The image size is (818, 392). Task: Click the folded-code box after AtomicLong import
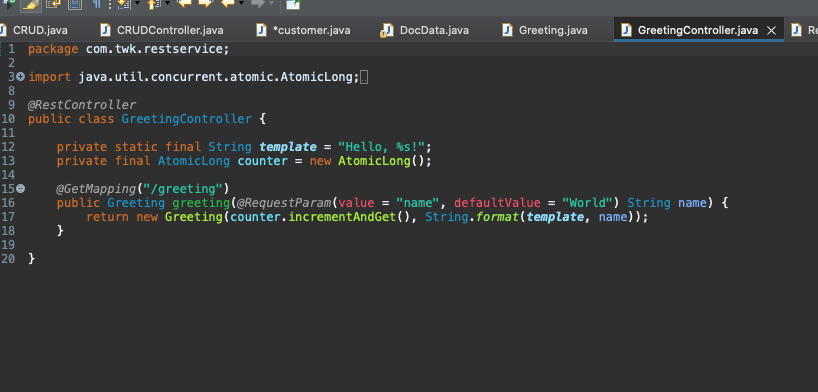tap(364, 78)
